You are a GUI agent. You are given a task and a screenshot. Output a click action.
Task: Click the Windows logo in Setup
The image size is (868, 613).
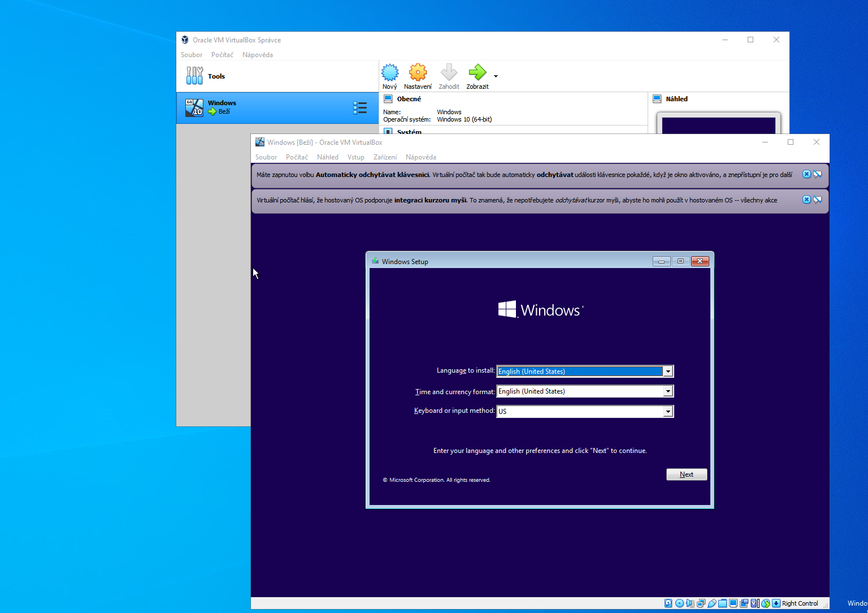coord(541,309)
